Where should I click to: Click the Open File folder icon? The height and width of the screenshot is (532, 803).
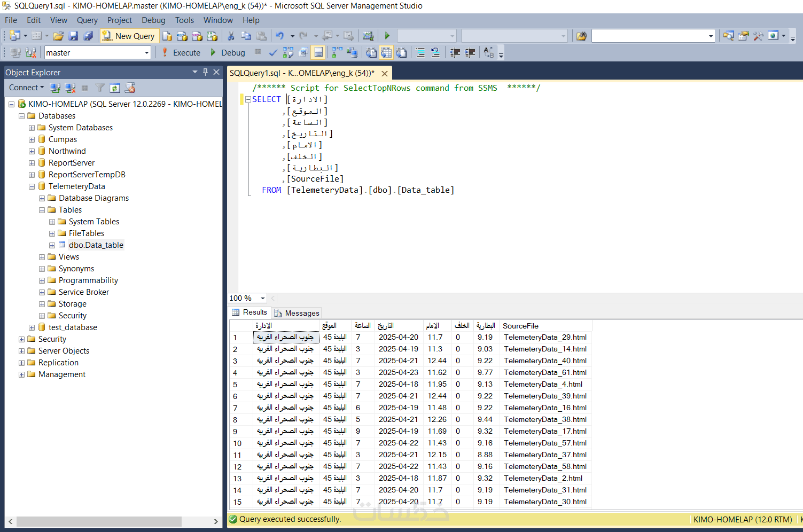tap(58, 36)
